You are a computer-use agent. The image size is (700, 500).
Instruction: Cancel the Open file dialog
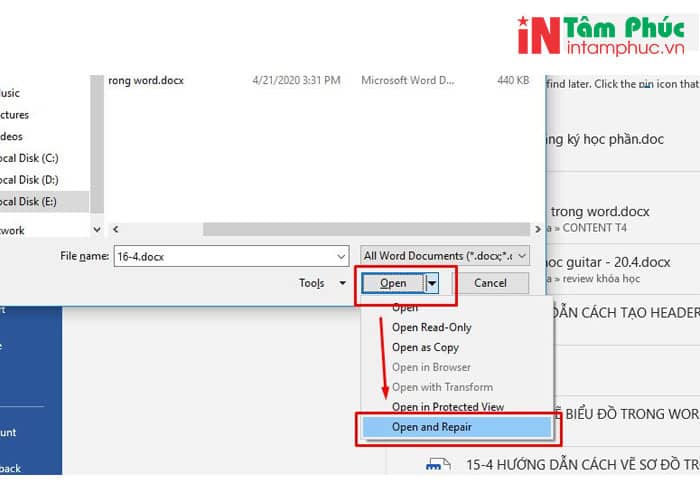pyautogui.click(x=490, y=283)
